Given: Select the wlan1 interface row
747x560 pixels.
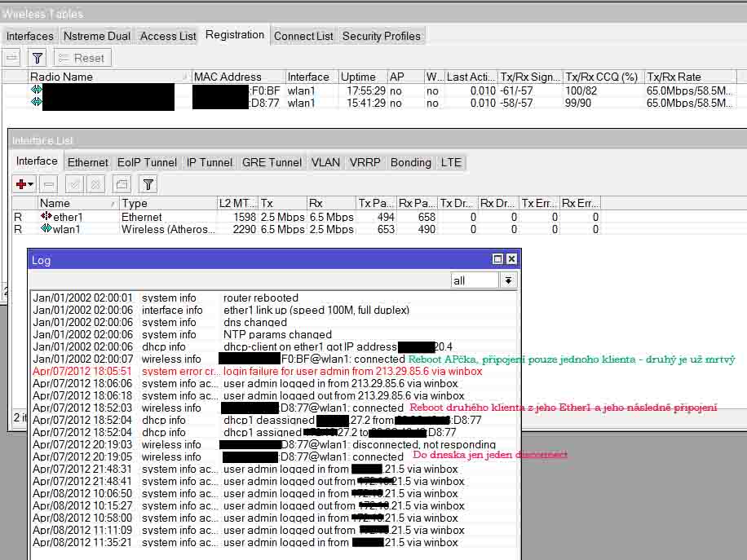Looking at the screenshot, I should [307, 230].
